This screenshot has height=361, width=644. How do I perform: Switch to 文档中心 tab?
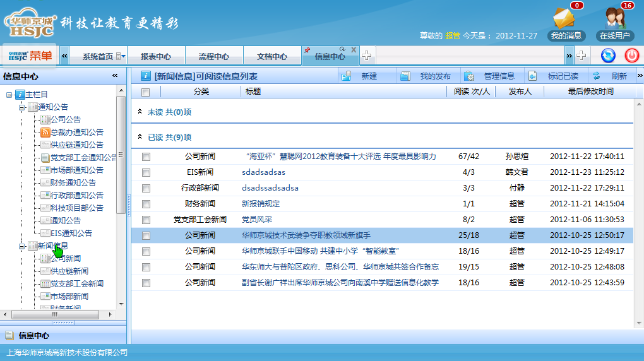tap(272, 56)
